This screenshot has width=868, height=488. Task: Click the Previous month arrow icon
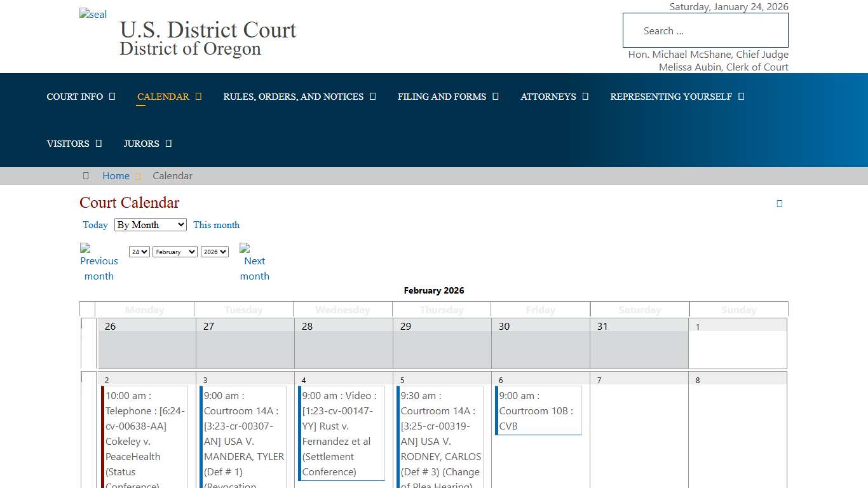pyautogui.click(x=85, y=248)
